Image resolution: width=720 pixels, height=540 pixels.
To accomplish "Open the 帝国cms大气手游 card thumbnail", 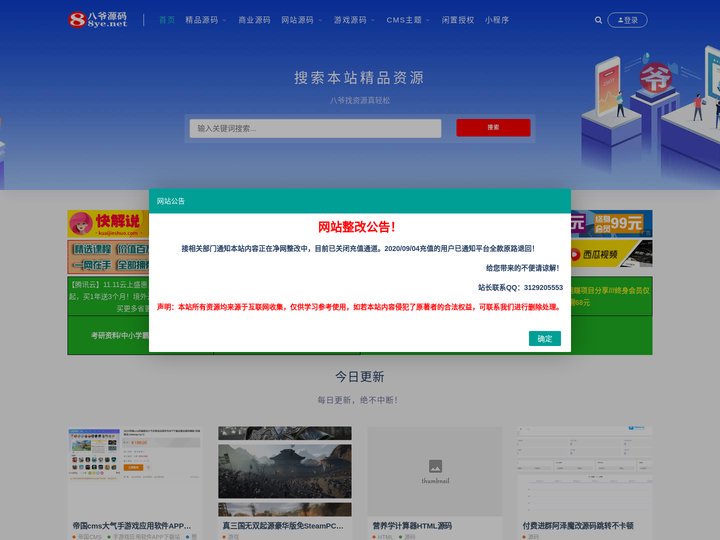I will [134, 471].
